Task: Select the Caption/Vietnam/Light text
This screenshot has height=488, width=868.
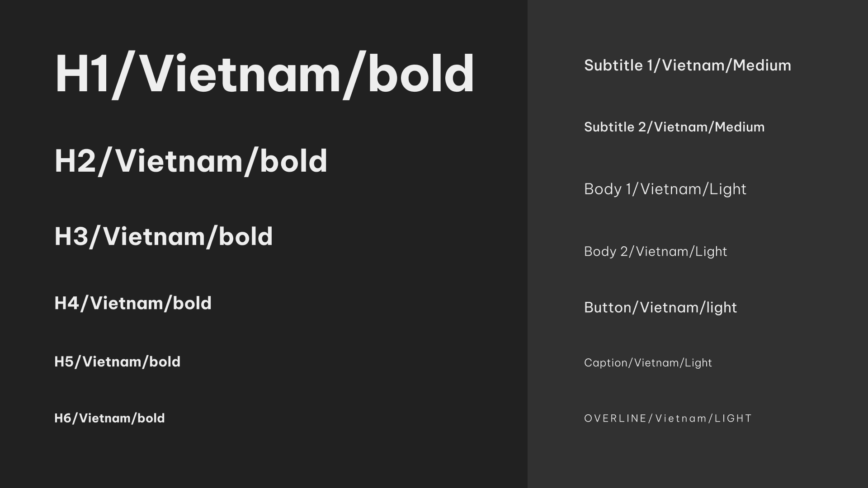Action: tap(648, 363)
